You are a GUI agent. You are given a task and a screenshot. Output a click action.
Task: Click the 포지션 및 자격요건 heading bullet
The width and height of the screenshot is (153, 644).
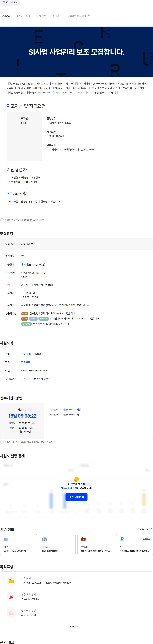(x=8, y=106)
